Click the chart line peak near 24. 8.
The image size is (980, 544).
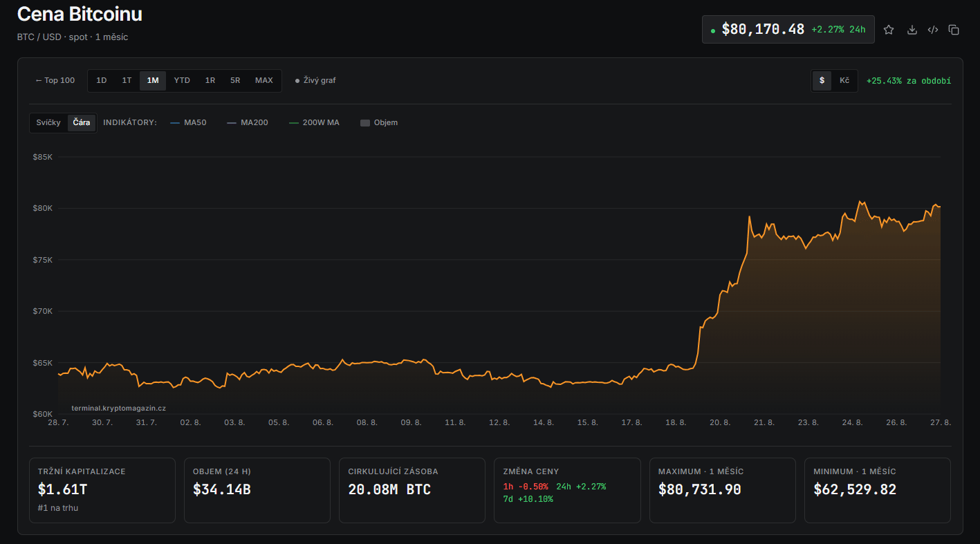860,201
